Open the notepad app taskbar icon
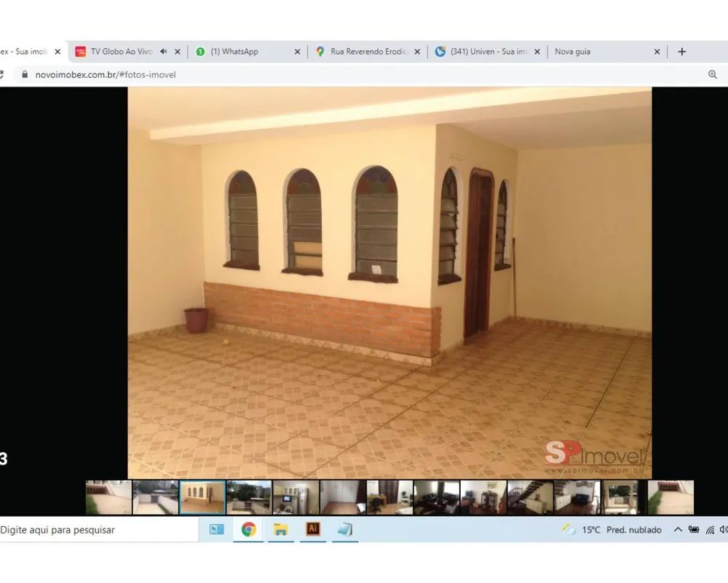Image resolution: width=728 pixels, height=583 pixels. coord(345,530)
